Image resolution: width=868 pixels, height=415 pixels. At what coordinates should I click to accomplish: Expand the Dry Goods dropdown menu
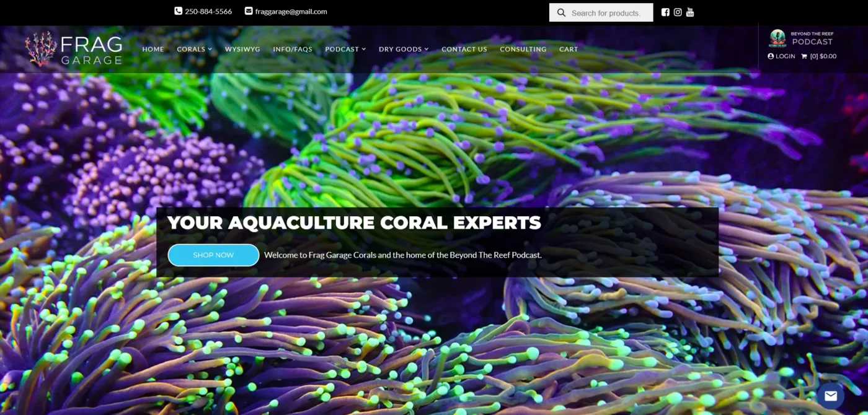[404, 49]
